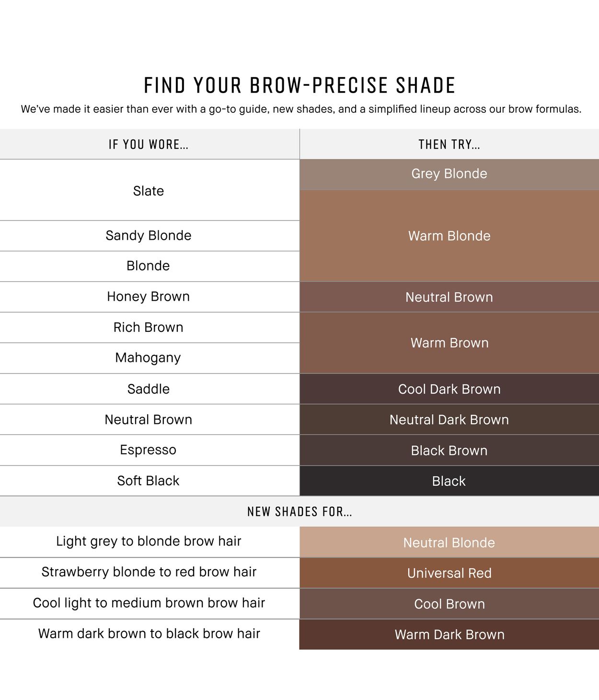Select the Black shade swatch
This screenshot has height=700, width=599.
pyautogui.click(x=449, y=481)
